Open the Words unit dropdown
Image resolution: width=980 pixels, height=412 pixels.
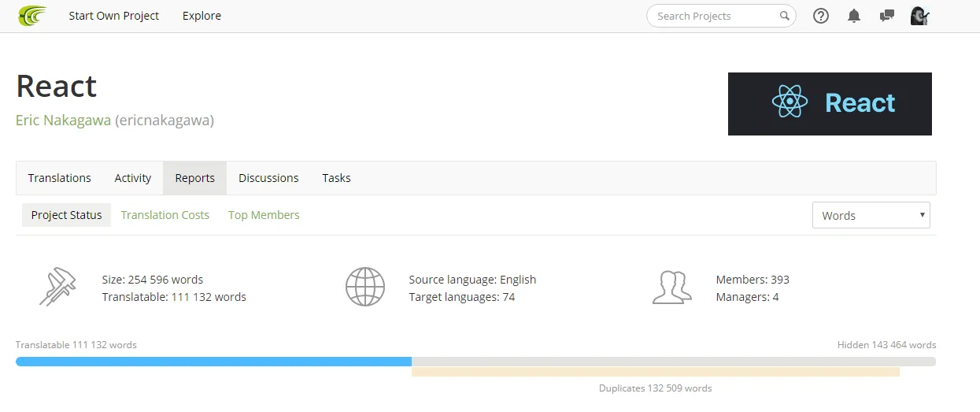(x=871, y=215)
